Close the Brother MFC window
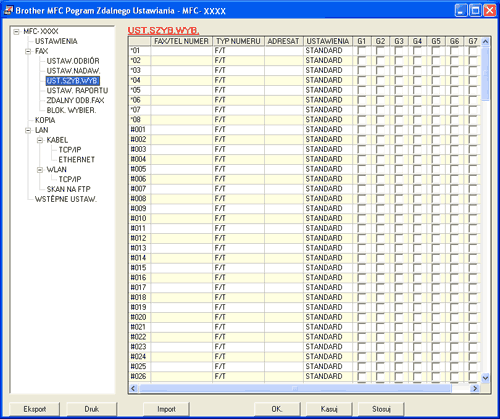The image size is (500, 419). point(490,10)
